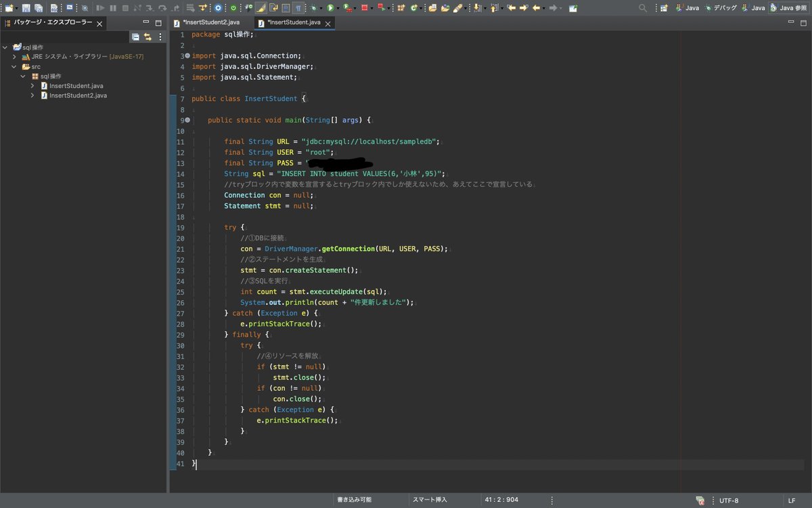
Task: Switch to first Java perspective button
Action: pyautogui.click(x=687, y=8)
